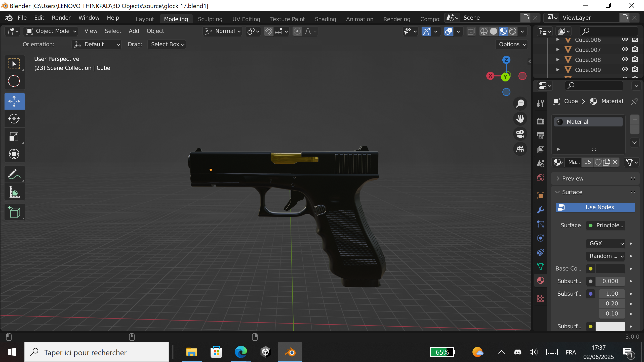Viewport: 644px width, 362px height.
Task: Remove the selected material slot
Action: pos(635,129)
